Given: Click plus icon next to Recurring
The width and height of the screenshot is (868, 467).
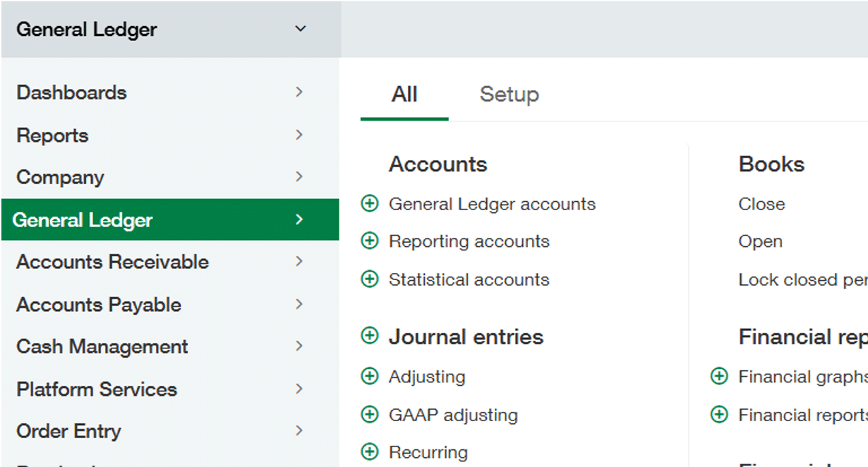Looking at the screenshot, I should pos(369,451).
